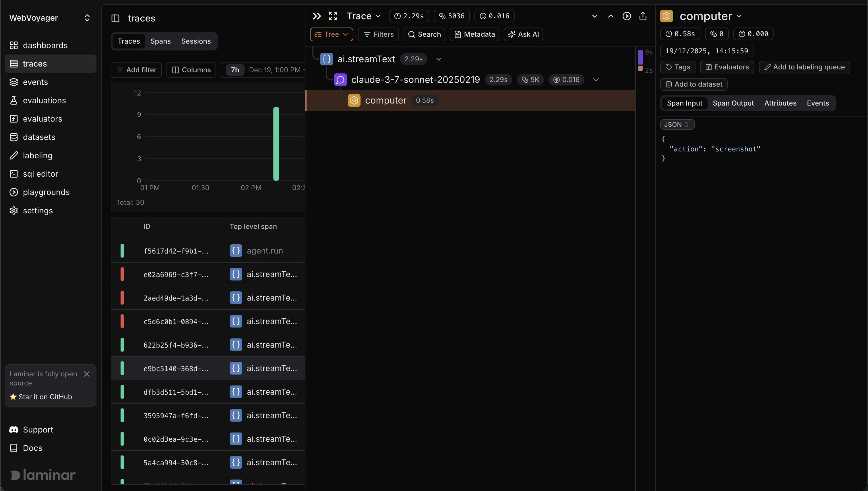Open playgrounds from the sidebar

(46, 192)
